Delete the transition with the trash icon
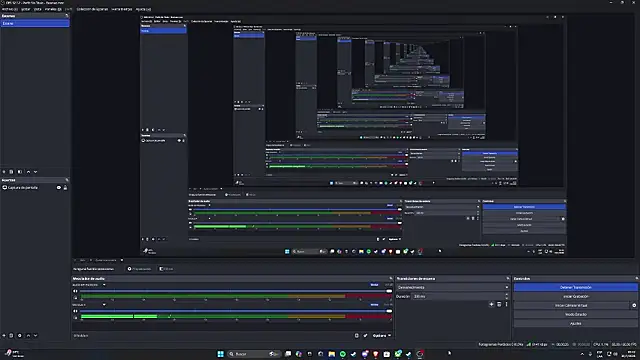 point(499,304)
